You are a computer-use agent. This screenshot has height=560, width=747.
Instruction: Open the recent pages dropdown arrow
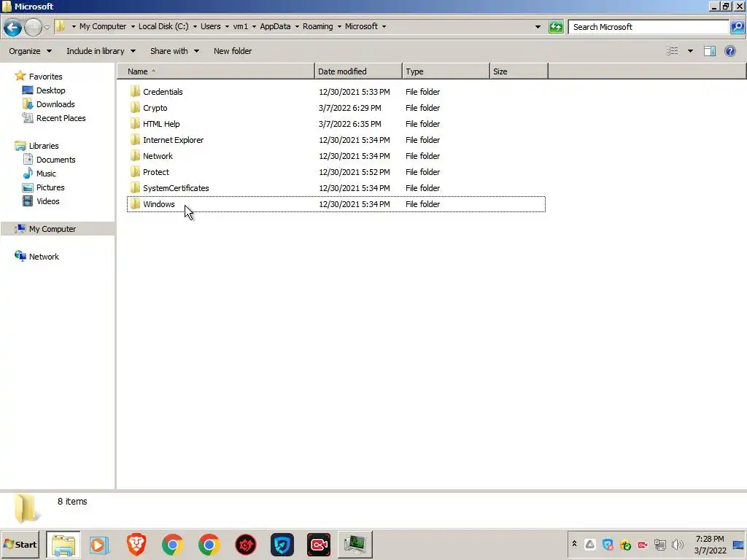47,27
